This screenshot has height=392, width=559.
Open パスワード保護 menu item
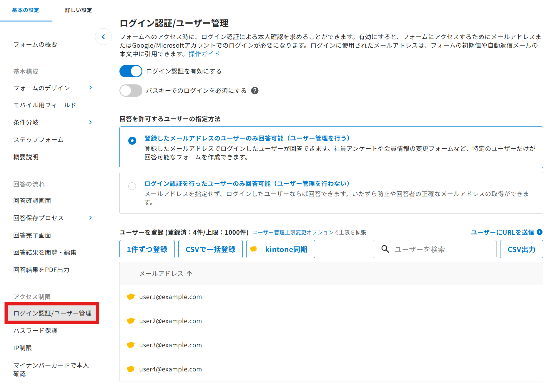[x=35, y=331]
